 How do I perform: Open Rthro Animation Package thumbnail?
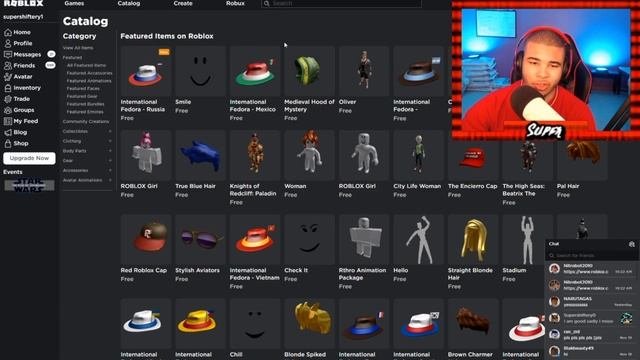click(x=364, y=239)
